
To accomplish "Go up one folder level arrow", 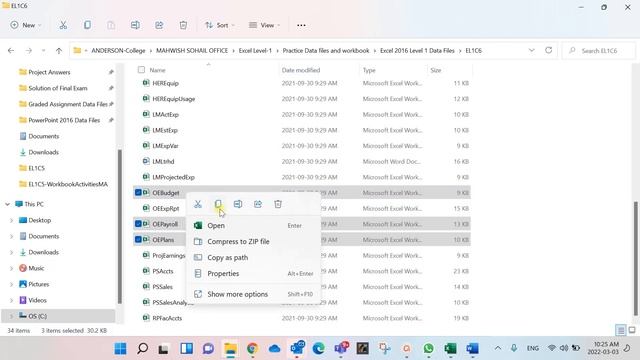I will click(59, 51).
